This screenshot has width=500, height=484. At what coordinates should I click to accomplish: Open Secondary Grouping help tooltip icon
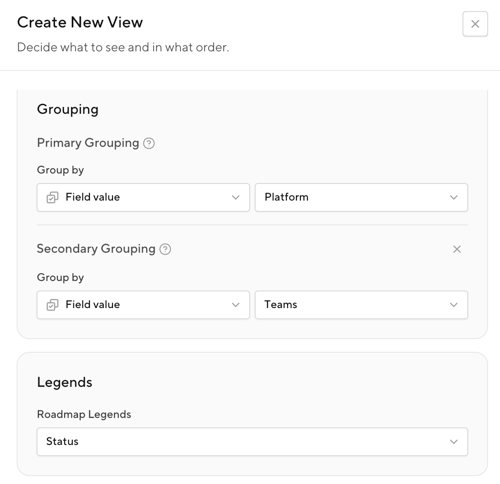(x=165, y=249)
